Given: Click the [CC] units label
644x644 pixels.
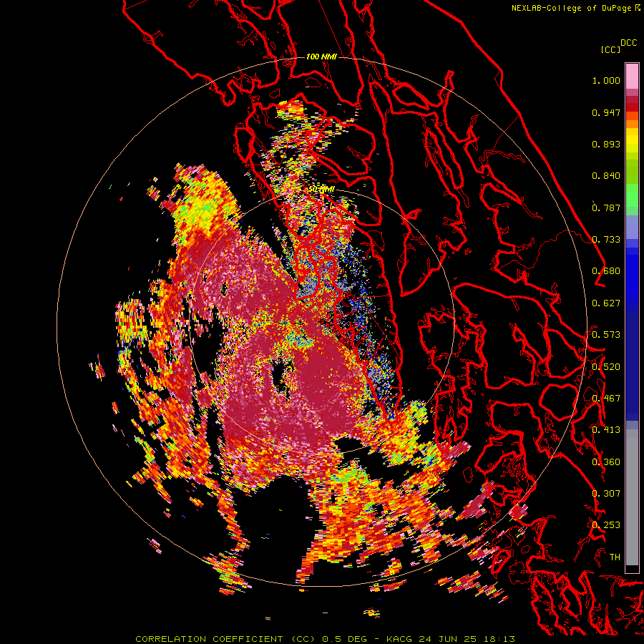Looking at the screenshot, I should [610, 49].
